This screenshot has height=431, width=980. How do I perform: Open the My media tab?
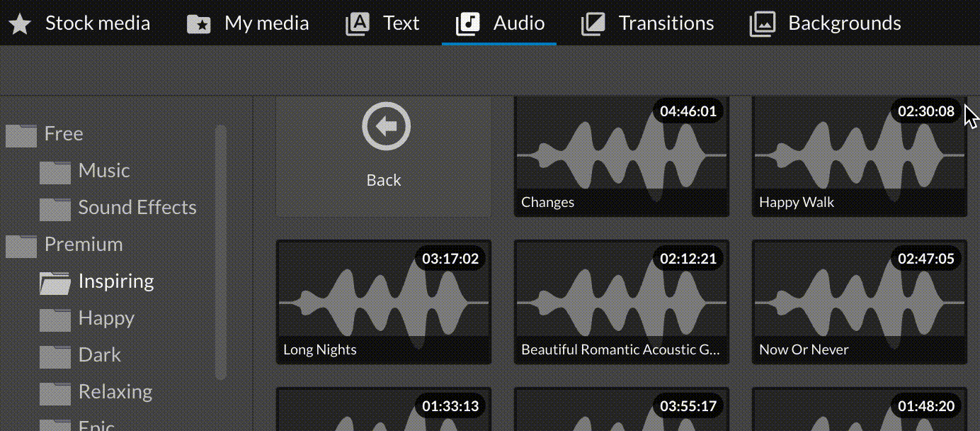tap(248, 23)
